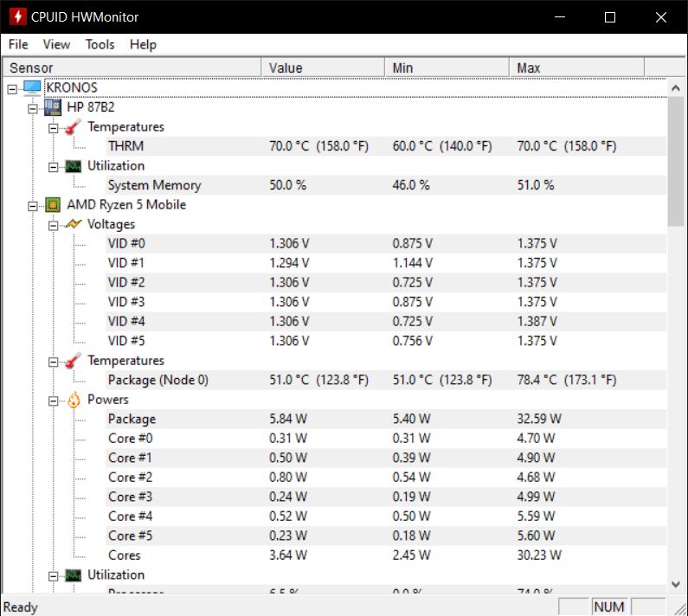Screen dimensions: 688x616
Task: Open the Help menu
Action: [143, 44]
